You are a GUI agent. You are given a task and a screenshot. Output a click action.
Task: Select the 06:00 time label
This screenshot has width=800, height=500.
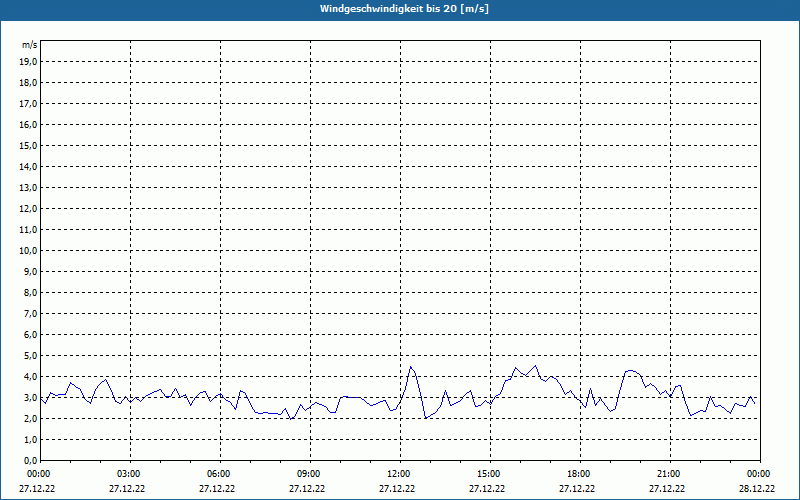pyautogui.click(x=219, y=474)
